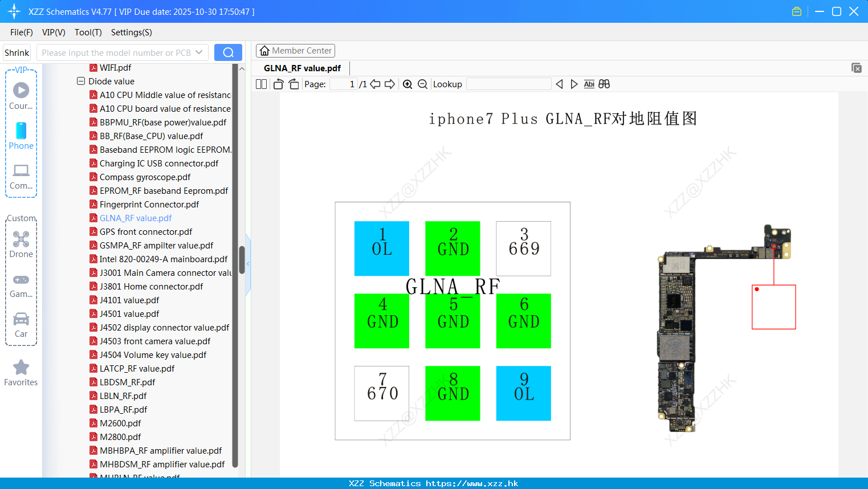The width and height of the screenshot is (868, 489).
Task: Open J4502 display connector value.pdf
Action: point(160,328)
